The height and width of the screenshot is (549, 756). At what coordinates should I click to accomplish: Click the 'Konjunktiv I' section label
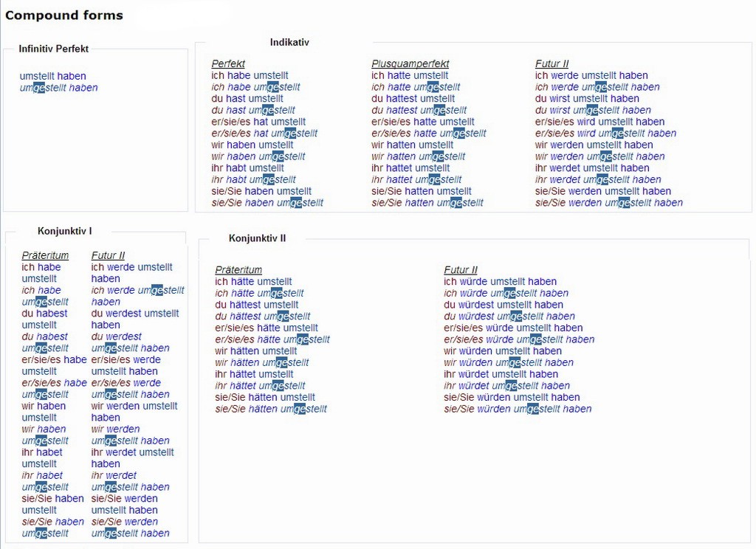[65, 231]
